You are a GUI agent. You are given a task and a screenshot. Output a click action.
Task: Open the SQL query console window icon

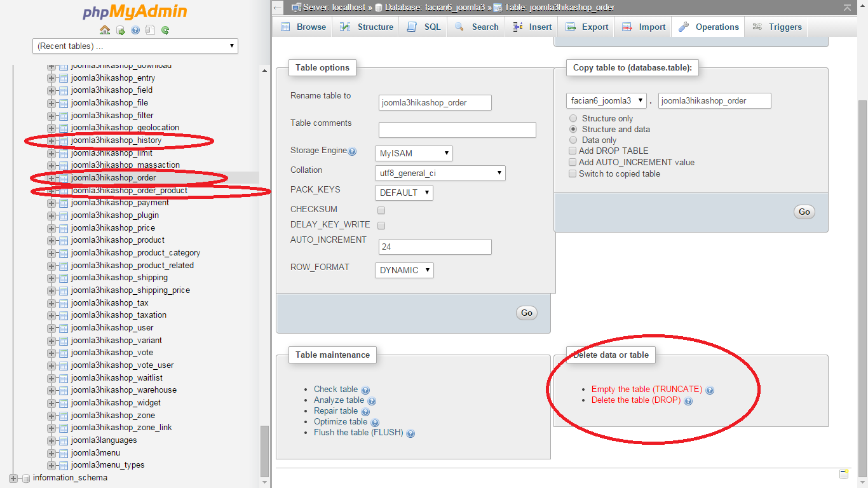pos(844,474)
